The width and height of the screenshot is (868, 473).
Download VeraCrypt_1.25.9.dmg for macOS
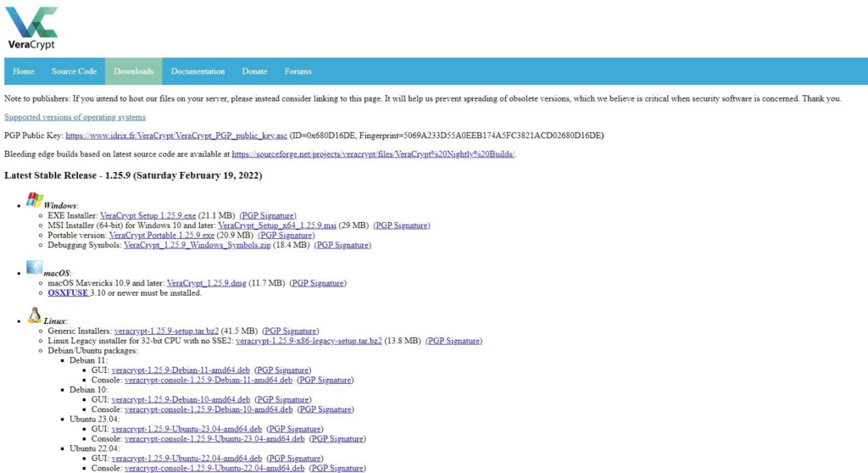point(207,283)
